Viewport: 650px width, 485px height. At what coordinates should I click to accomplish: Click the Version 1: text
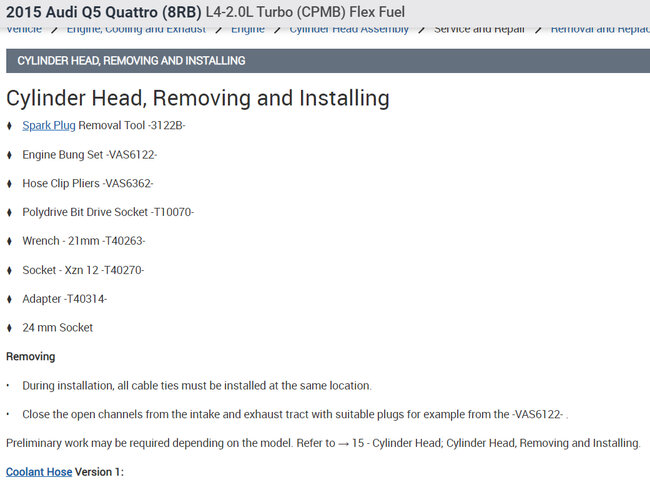pyautogui.click(x=99, y=472)
